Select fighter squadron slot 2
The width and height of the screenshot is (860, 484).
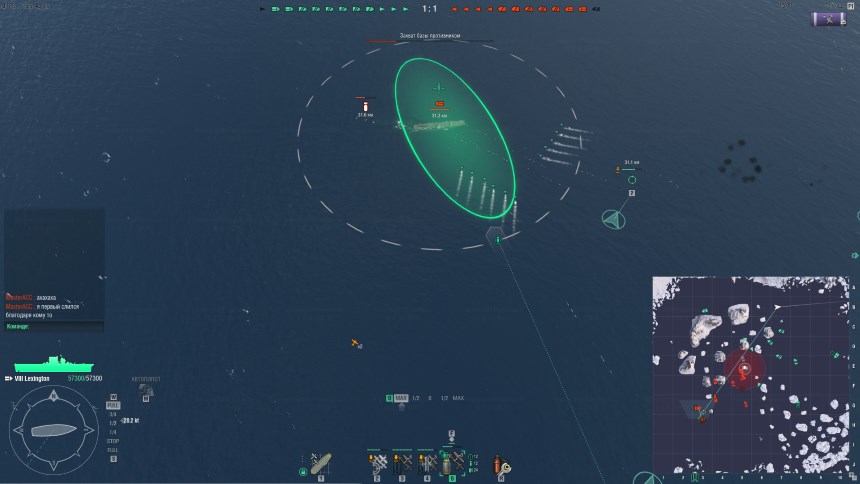(x=377, y=464)
